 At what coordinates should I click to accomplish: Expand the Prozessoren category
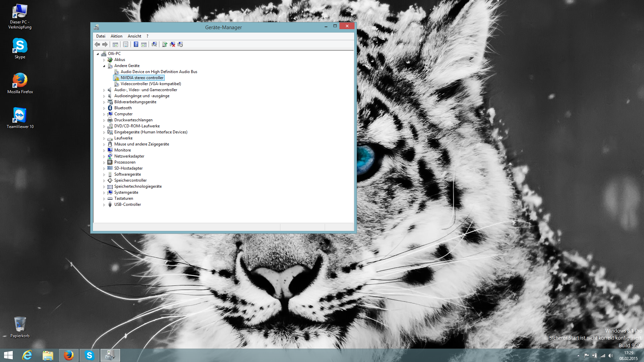point(104,163)
